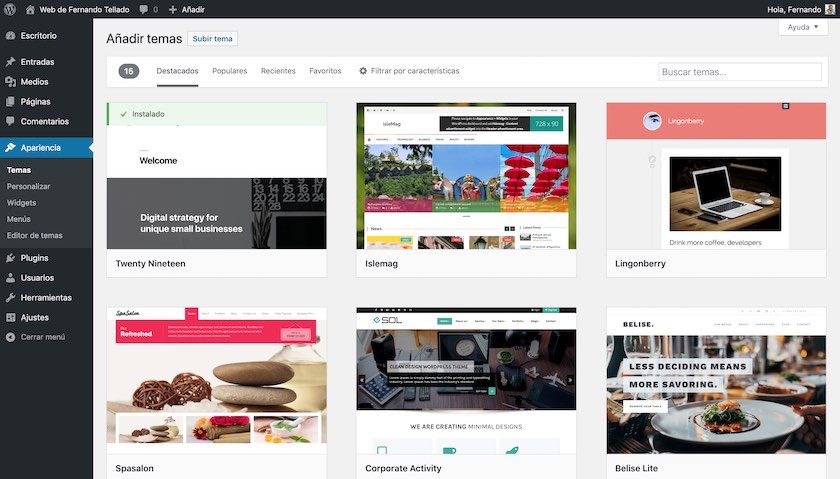This screenshot has width=840, height=479.
Task: Go to Páginas in the sidebar
Action: (x=35, y=102)
